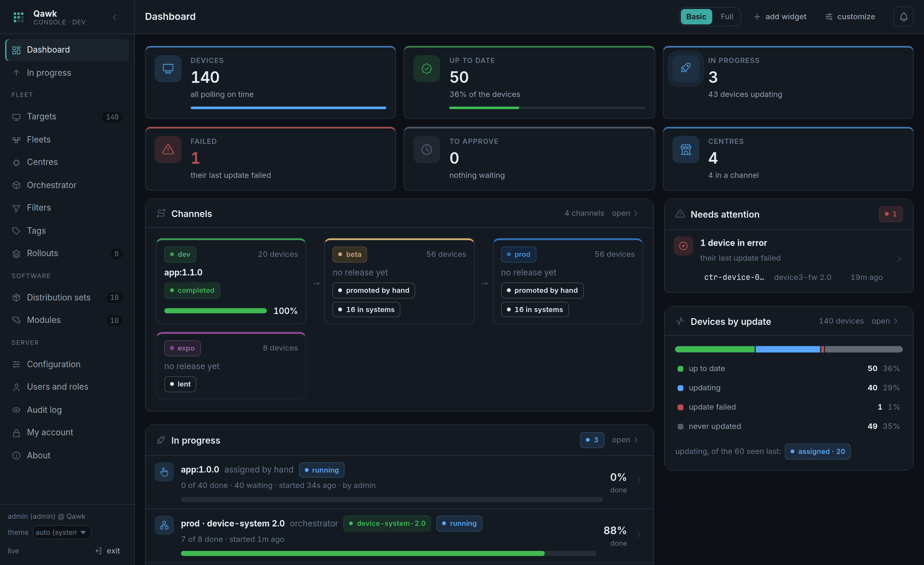Screen dimensions: 924x565
Task: Click the dev channel badge
Action: [x=180, y=254]
